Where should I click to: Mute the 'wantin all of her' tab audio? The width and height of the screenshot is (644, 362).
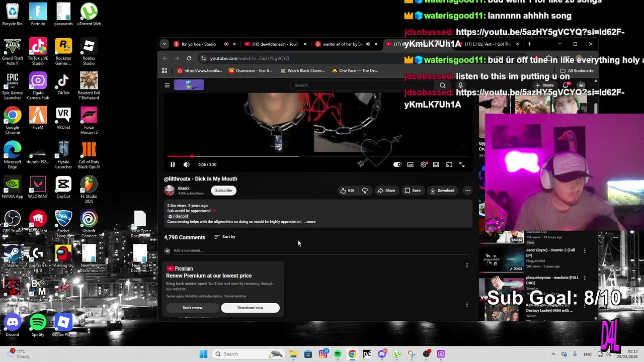368,44
